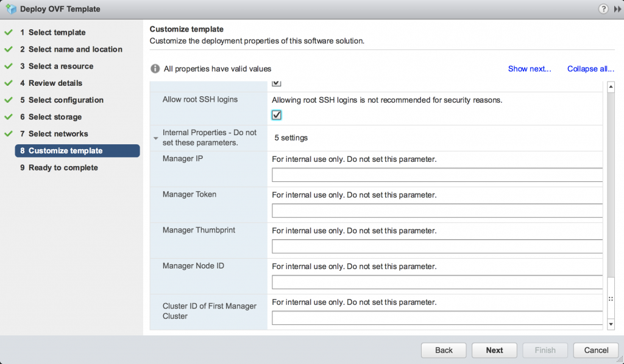Click the help question mark icon
The width and height of the screenshot is (624, 364).
(603, 9)
